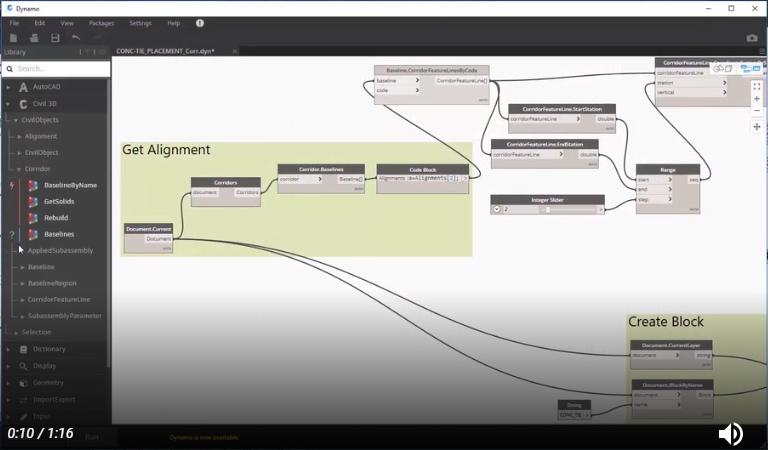Open the exclamation notification icon

(200, 23)
